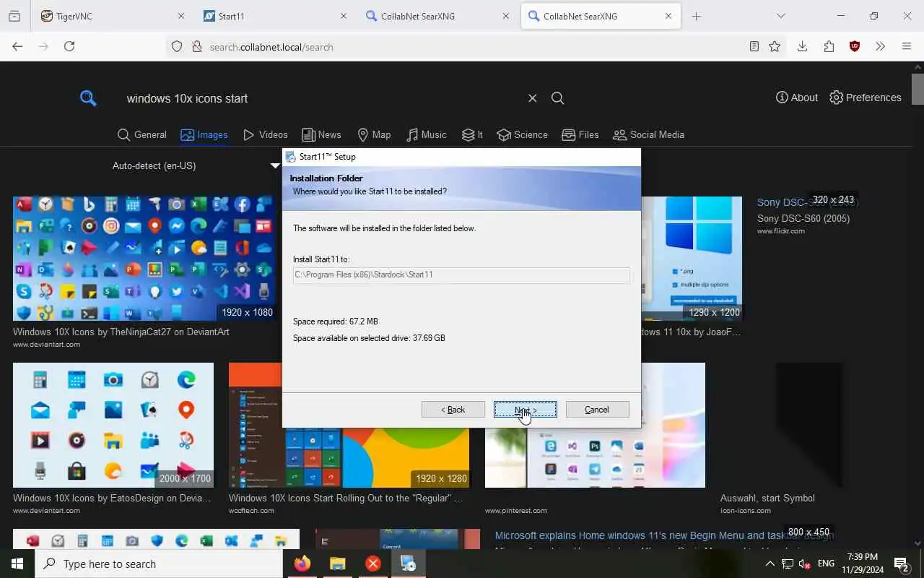The width and height of the screenshot is (924, 578).
Task: Reload the current page
Action: click(69, 46)
